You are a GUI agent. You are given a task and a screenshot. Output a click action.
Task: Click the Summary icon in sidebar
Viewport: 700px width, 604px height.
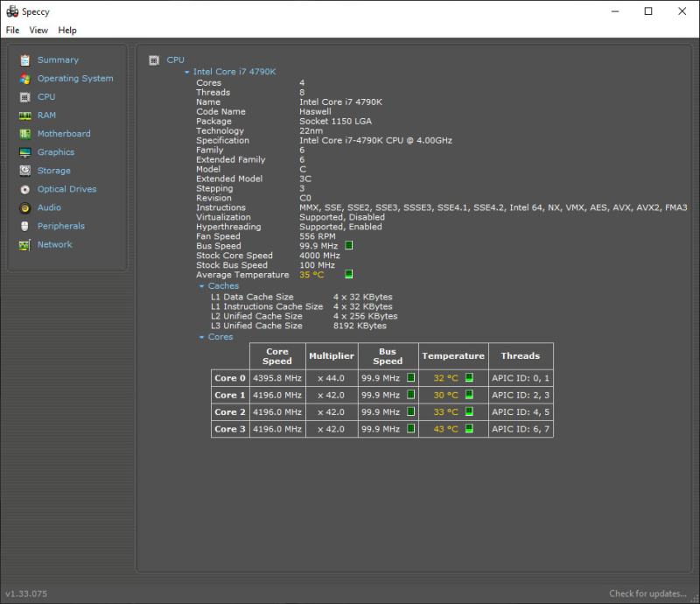(24, 60)
